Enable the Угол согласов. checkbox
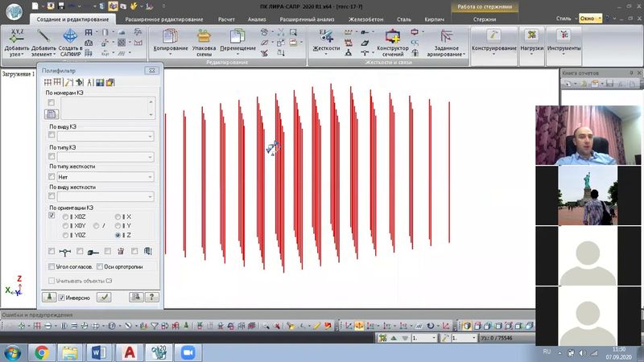 (52, 266)
